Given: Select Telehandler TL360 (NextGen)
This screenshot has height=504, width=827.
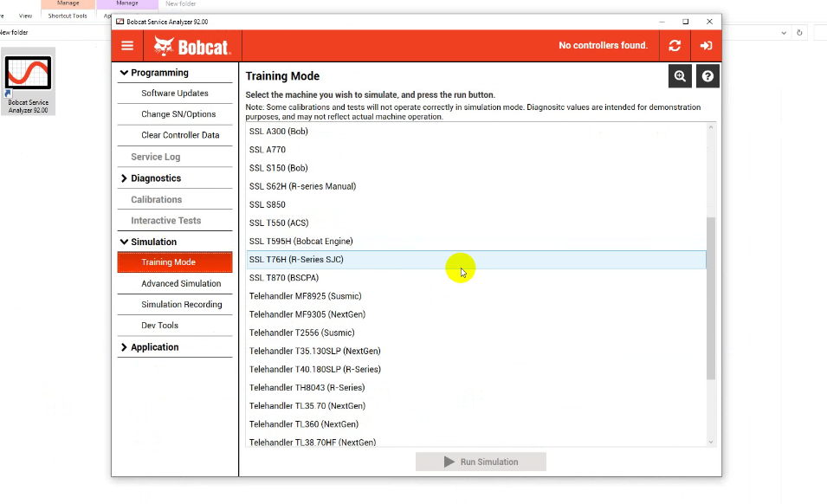Looking at the screenshot, I should [476, 424].
